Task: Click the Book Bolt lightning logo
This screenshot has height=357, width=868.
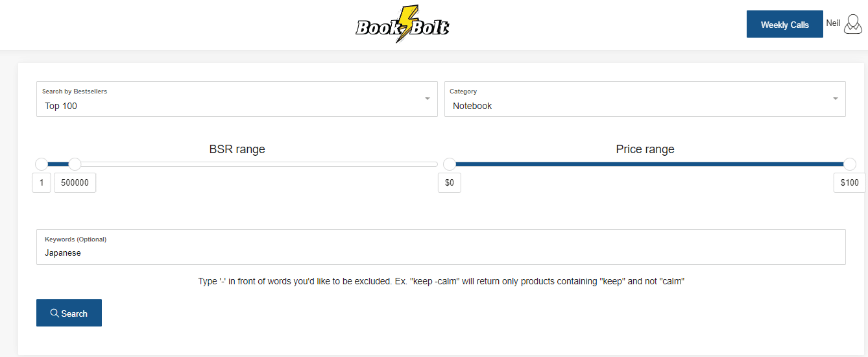Action: point(402,25)
